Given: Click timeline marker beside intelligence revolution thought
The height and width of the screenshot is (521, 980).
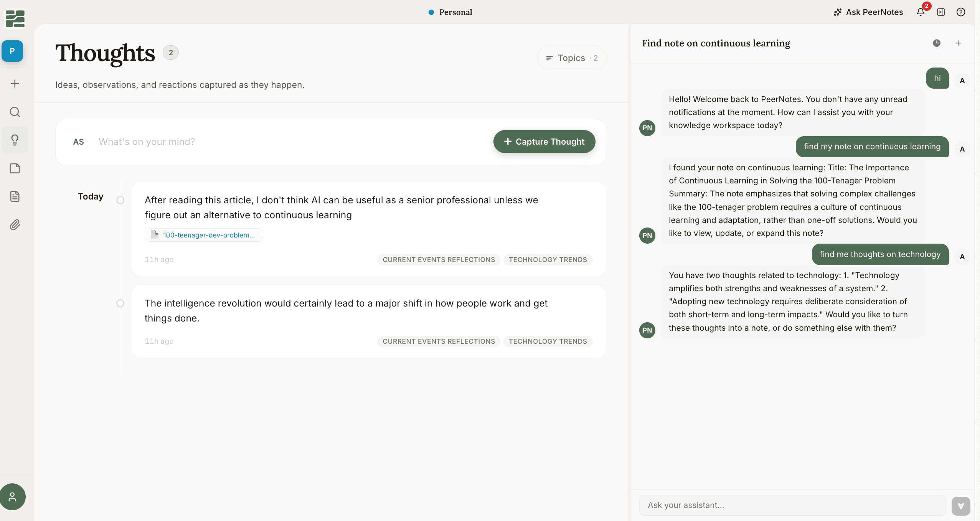Looking at the screenshot, I should [120, 303].
